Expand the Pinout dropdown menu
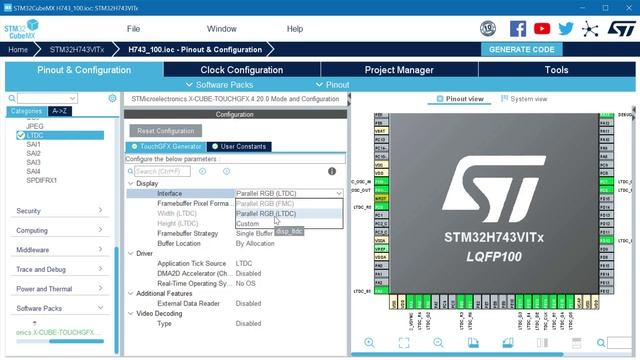This screenshot has height=360, width=640. [333, 85]
